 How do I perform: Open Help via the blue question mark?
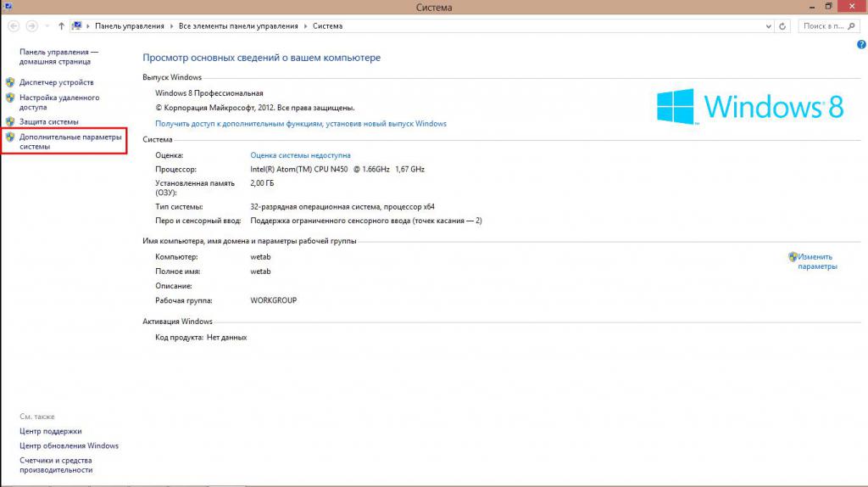point(861,44)
